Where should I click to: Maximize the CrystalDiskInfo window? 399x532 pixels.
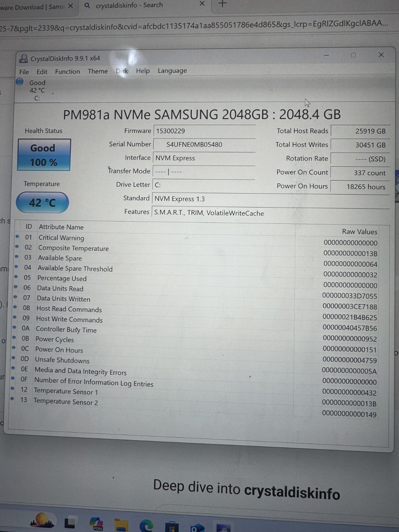coord(353,55)
